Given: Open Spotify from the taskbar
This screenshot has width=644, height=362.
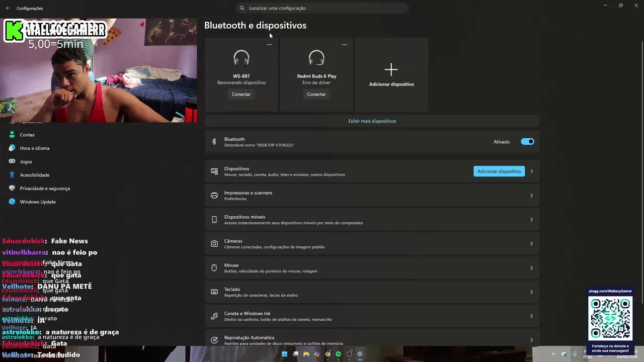Looking at the screenshot, I should coord(339,354).
